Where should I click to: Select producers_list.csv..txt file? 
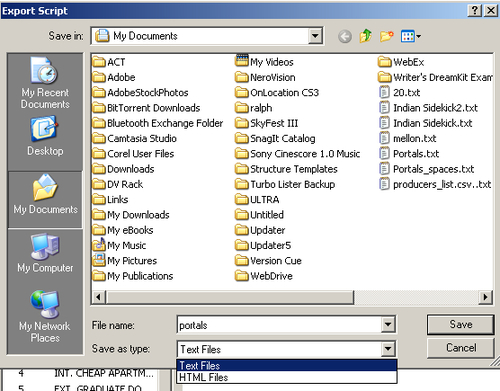tap(435, 184)
